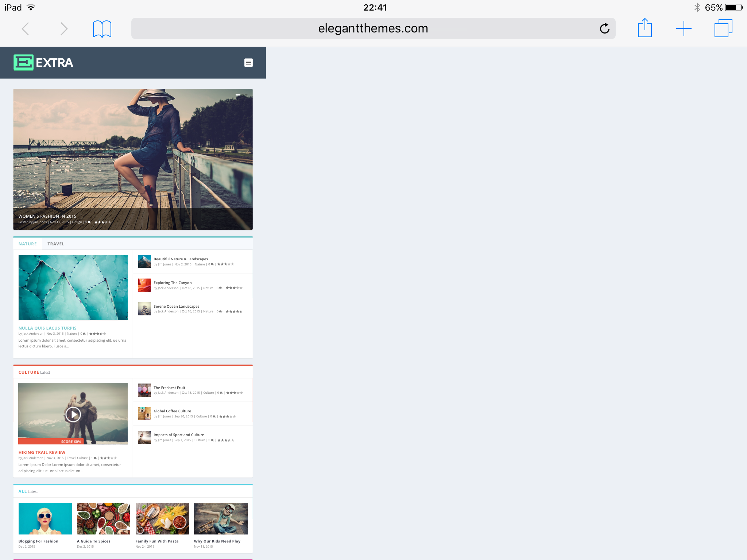Click Family Fun With Pasta title
Screen dimensions: 747x560
157,541
